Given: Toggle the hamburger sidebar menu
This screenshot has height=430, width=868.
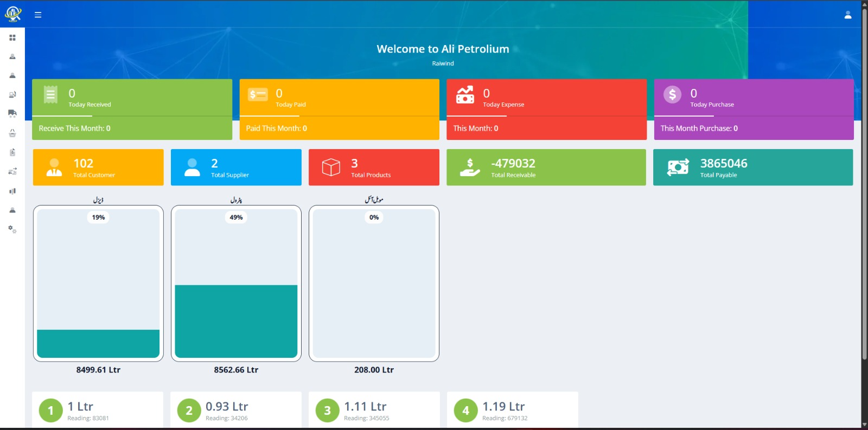Looking at the screenshot, I should click(38, 15).
